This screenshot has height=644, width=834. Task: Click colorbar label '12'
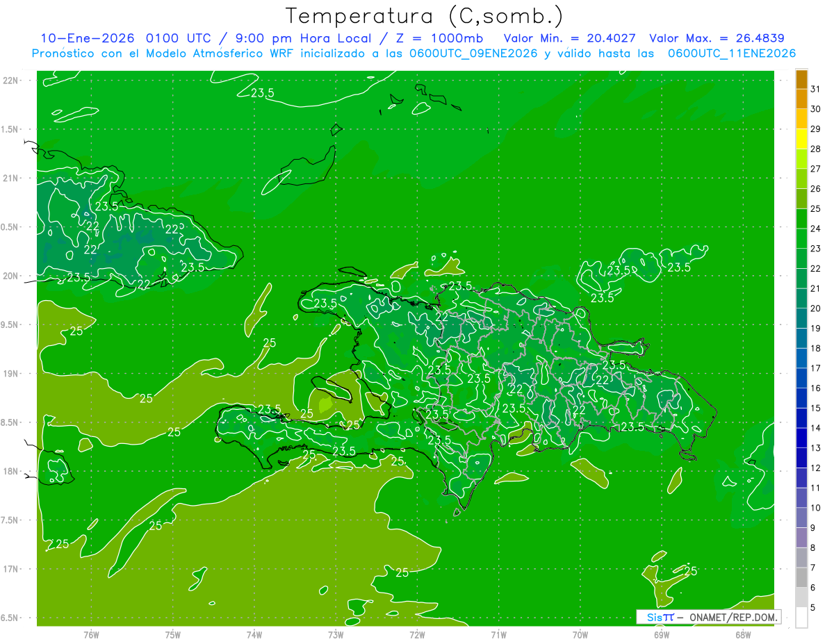(816, 468)
